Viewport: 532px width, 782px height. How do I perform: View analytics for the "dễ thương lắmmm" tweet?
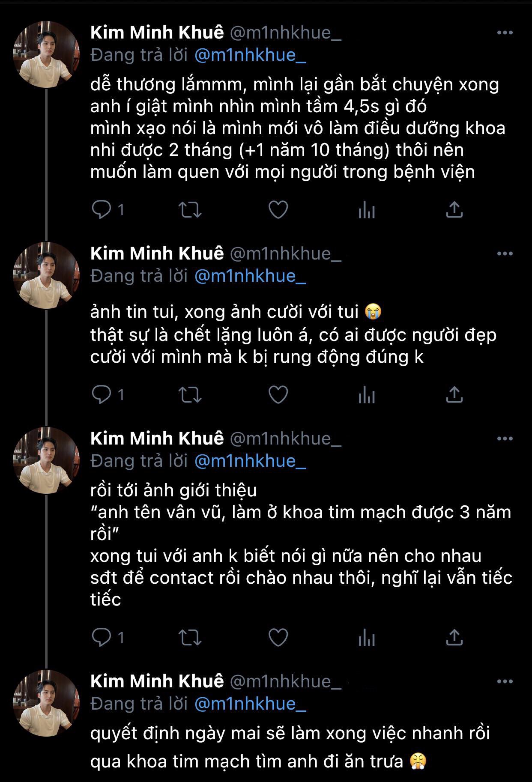[x=366, y=210]
